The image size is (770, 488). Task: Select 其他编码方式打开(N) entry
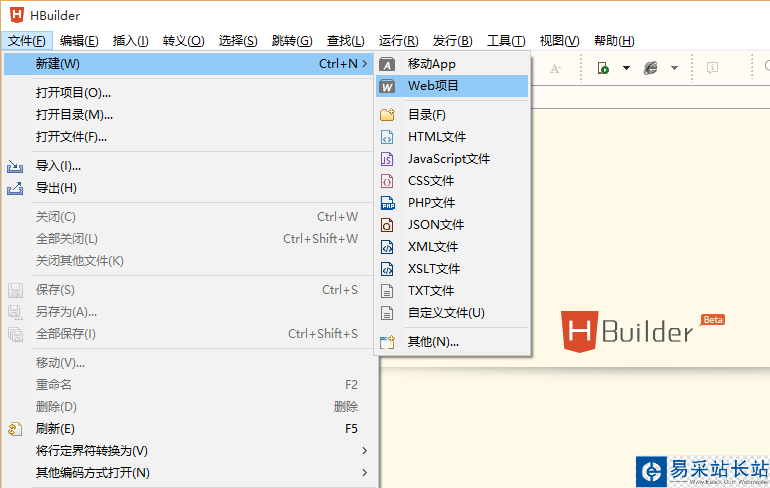coord(189,473)
